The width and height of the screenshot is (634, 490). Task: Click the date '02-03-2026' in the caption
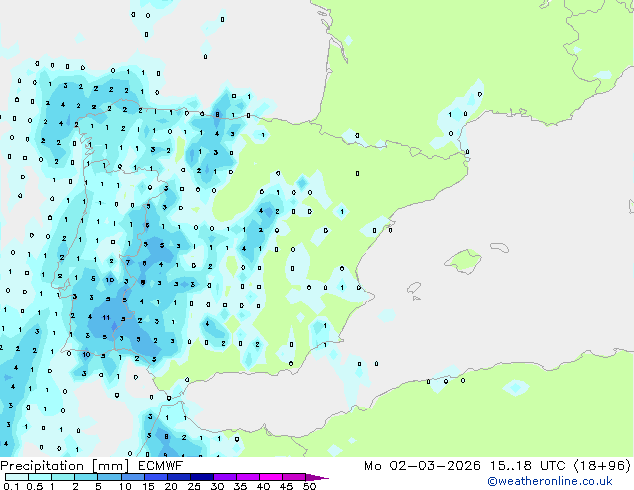click(435, 466)
